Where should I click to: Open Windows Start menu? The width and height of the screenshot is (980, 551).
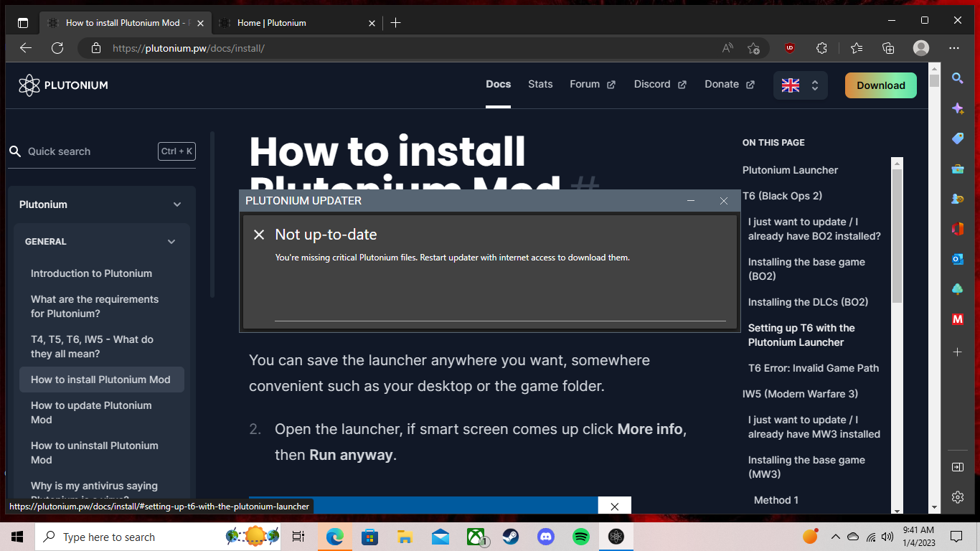(x=17, y=537)
